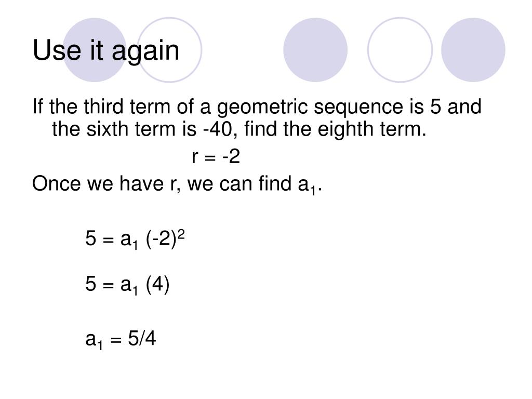Screen dimensions: 532x399
Task: Click the outlined circle near top right
Action: tap(400, 50)
